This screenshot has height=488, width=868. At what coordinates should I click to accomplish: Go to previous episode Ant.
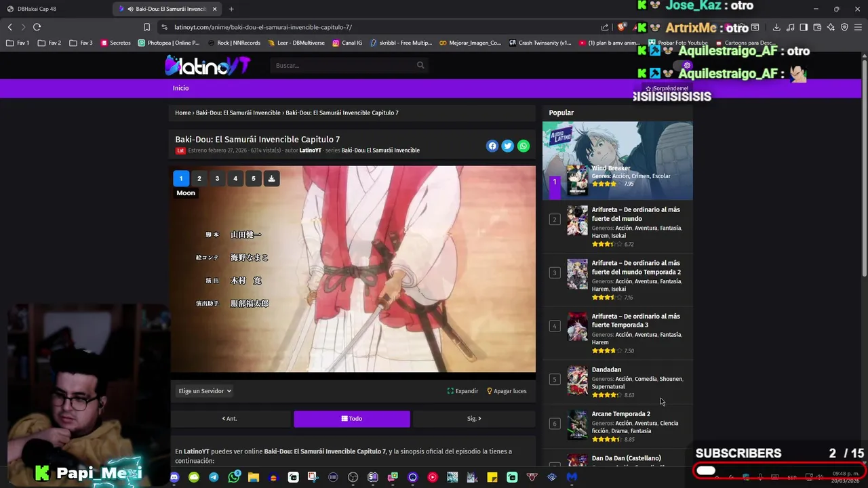230,419
